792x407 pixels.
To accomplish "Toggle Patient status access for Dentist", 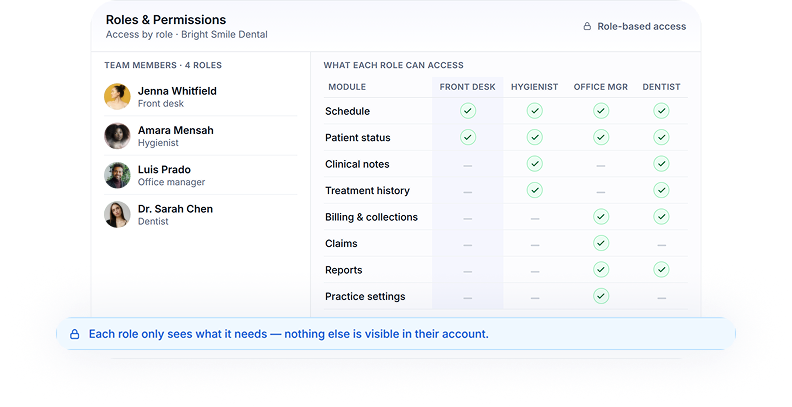I will point(661,137).
